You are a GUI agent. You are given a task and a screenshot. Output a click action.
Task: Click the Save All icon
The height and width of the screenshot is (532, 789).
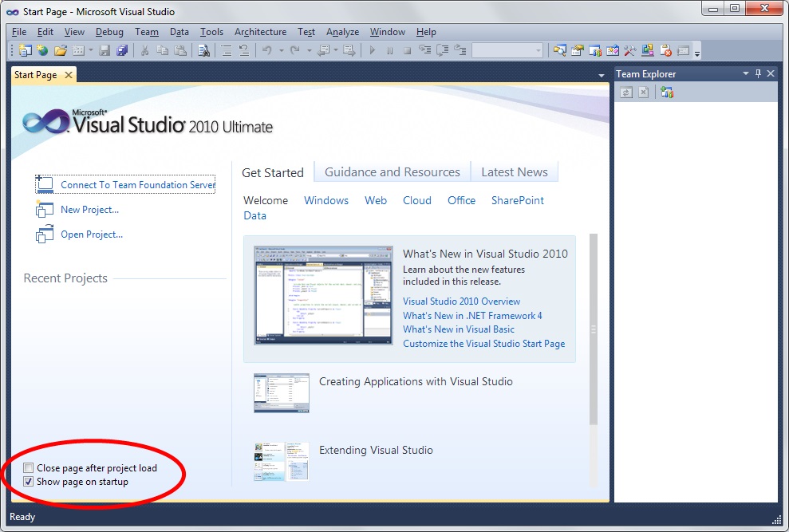coord(122,50)
